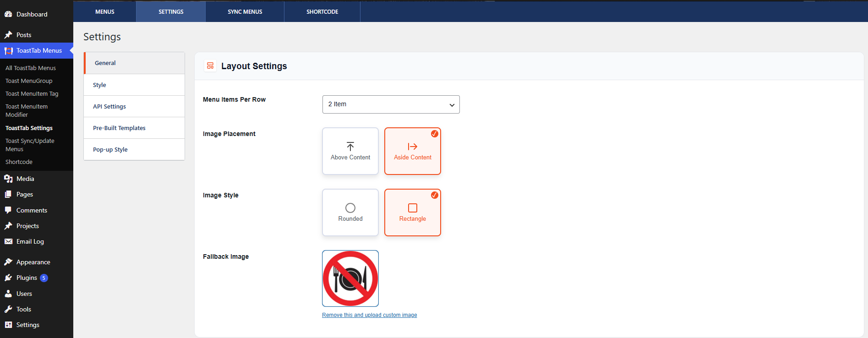Click the Tools wrench icon
The height and width of the screenshot is (338, 868).
point(8,309)
